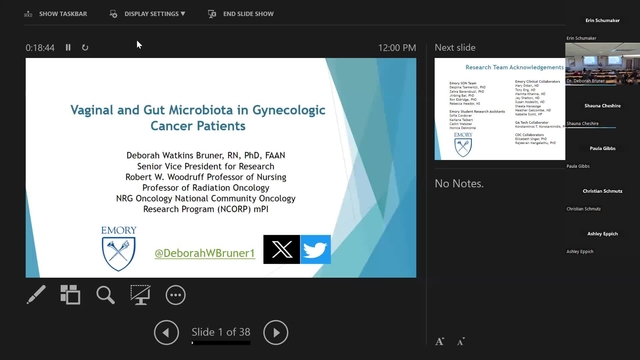Screen dimensions: 640x360
Task: Click 'Senior Vice President for Research' line
Action: (x=206, y=167)
